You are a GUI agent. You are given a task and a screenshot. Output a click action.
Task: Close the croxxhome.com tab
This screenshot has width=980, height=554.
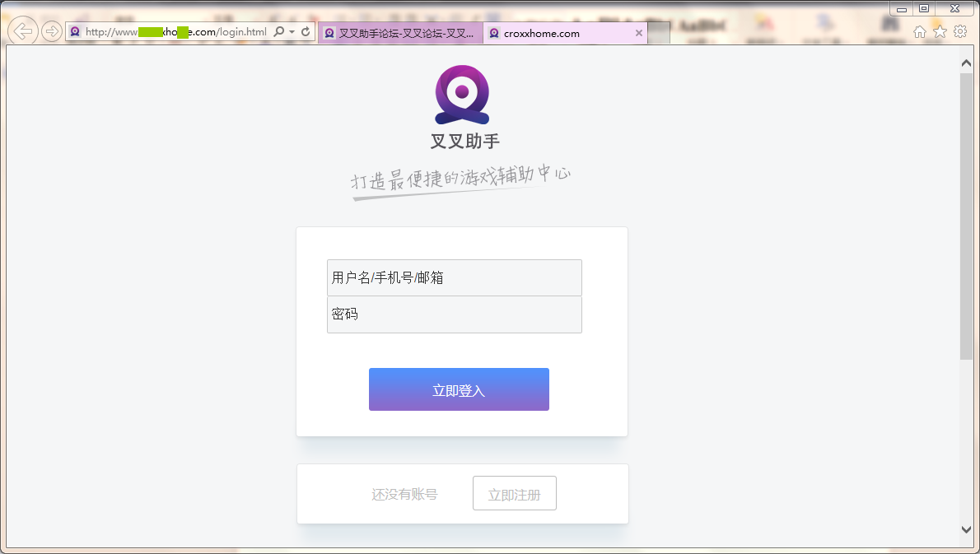(x=639, y=33)
